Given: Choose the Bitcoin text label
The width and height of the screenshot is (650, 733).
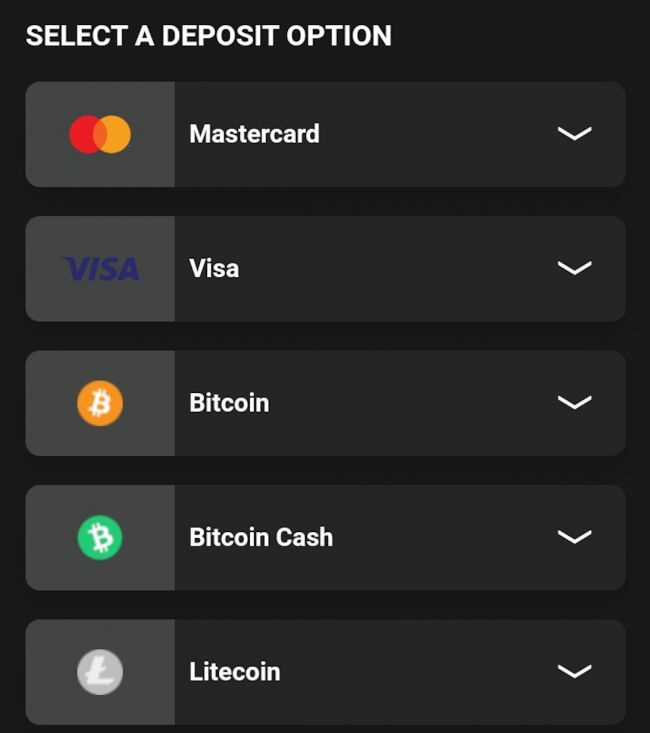Looking at the screenshot, I should point(229,403).
